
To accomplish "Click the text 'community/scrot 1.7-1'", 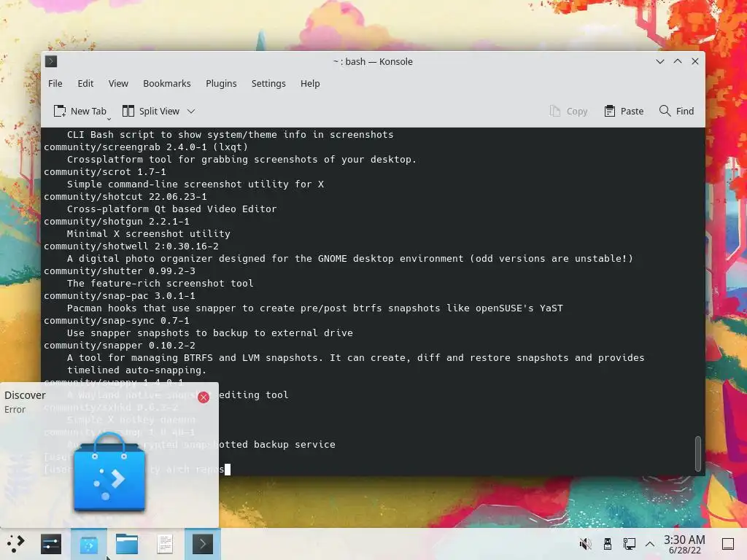I will pos(105,172).
